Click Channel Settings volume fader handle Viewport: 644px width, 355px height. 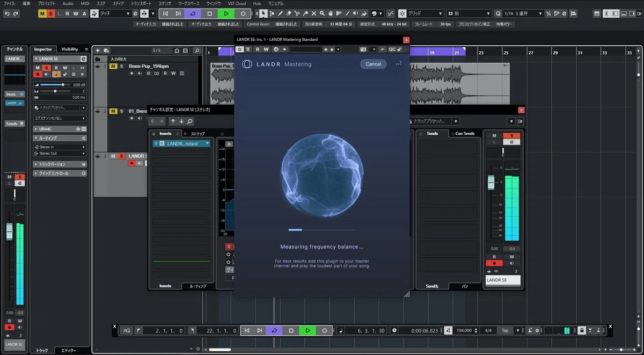491,182
